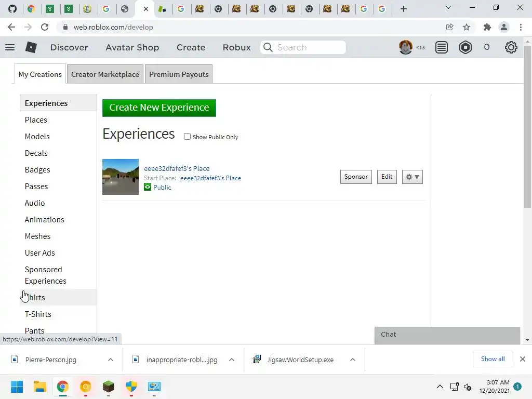The height and width of the screenshot is (399, 532).
Task: Open the avatar profile icon
Action: pyautogui.click(x=405, y=47)
